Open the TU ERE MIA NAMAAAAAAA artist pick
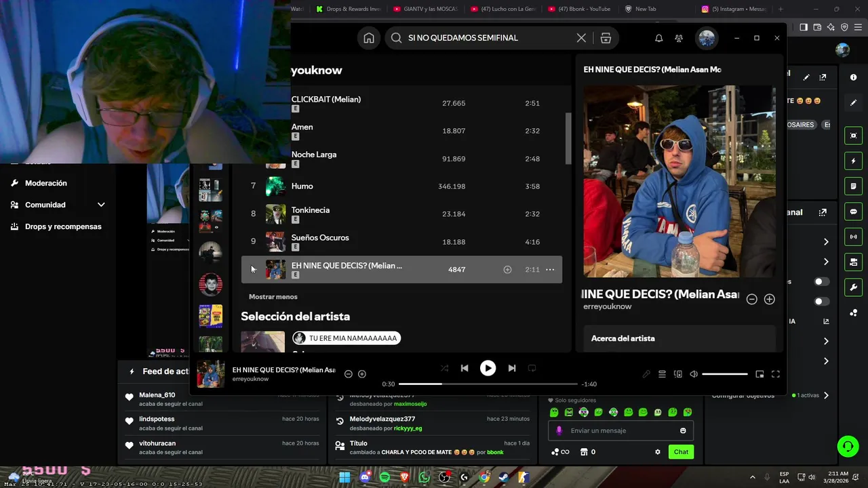This screenshot has width=868, height=488. pyautogui.click(x=347, y=338)
